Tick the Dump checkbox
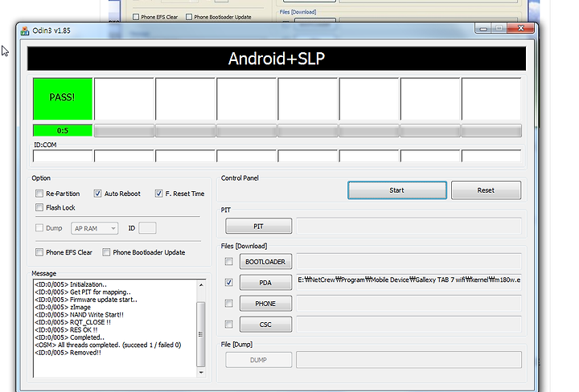Viewport: 579px width, 392px height. (39, 228)
